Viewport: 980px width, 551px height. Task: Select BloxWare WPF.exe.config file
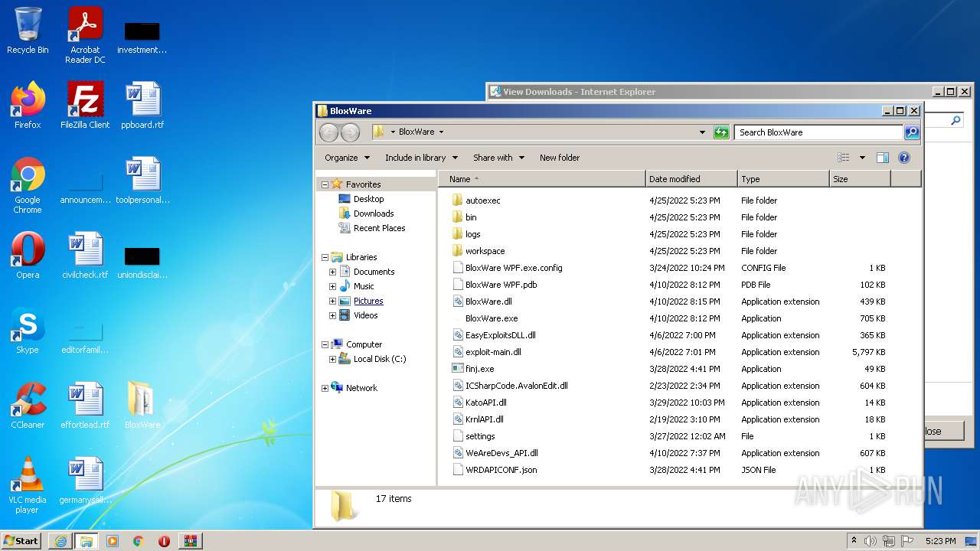point(514,268)
